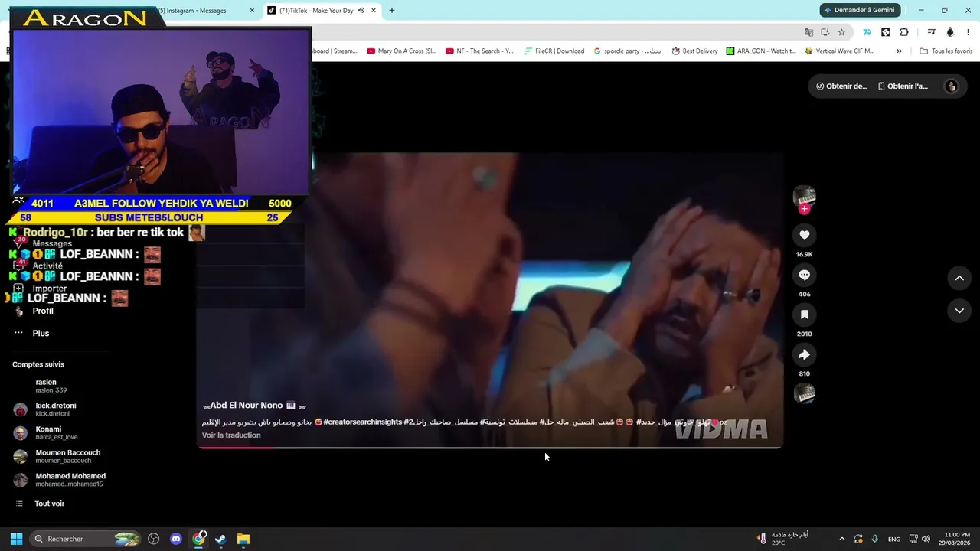The width and height of the screenshot is (980, 551).
Task: Open the ENG language switcher in the taskbar
Action: pos(893,540)
